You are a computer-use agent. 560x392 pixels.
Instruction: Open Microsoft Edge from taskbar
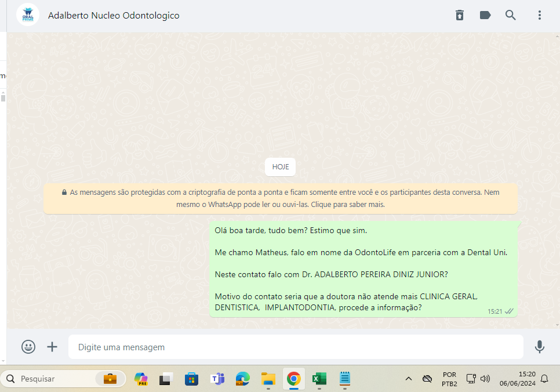tap(242, 379)
